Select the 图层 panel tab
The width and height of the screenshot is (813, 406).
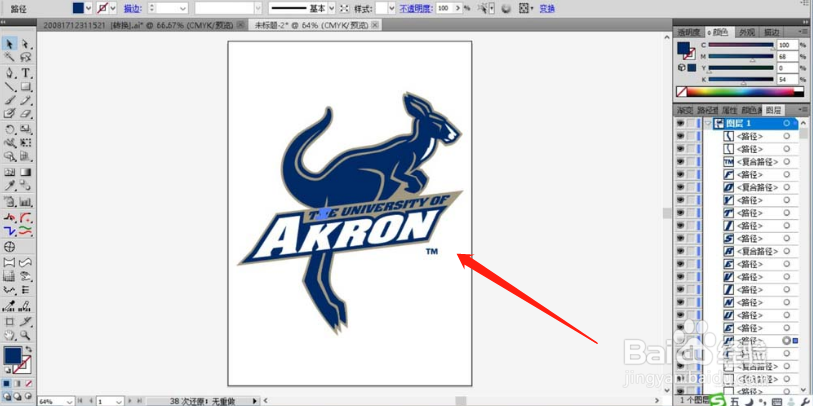[x=773, y=110]
